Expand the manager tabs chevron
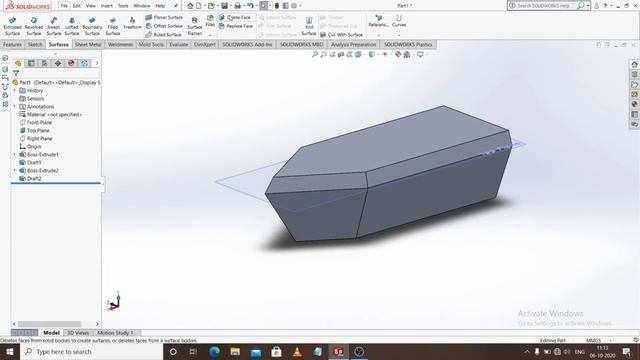 pos(97,63)
